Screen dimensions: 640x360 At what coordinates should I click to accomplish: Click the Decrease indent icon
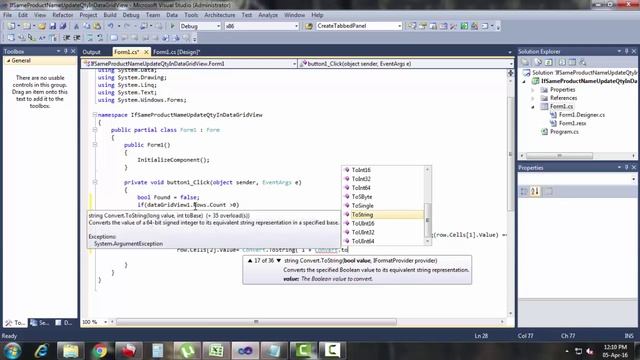[67, 38]
